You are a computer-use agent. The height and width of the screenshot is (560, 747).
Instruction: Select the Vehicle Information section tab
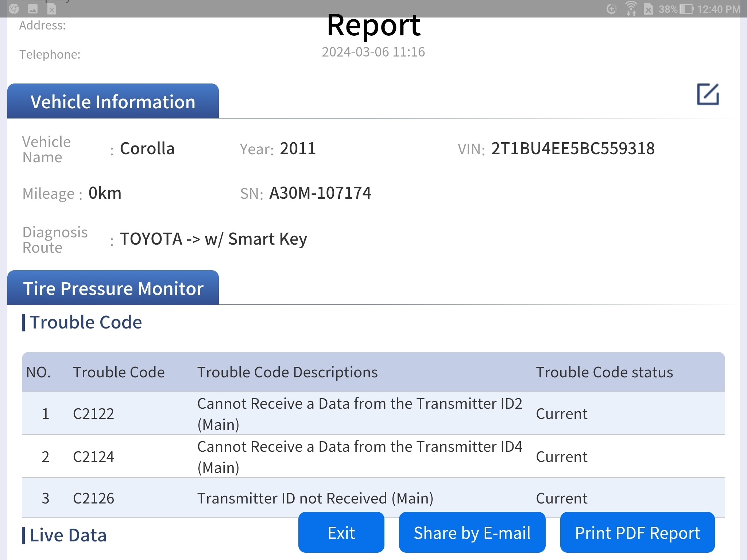(113, 101)
